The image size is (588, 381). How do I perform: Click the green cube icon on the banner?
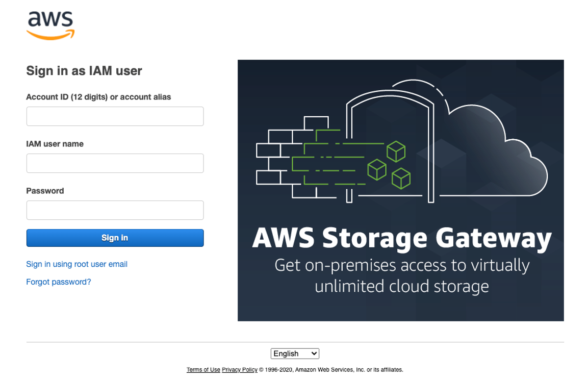[x=395, y=151]
